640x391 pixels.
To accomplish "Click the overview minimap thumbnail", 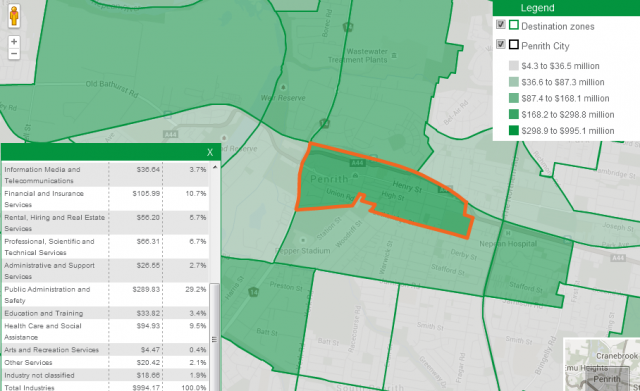I will pyautogui.click(x=602, y=364).
